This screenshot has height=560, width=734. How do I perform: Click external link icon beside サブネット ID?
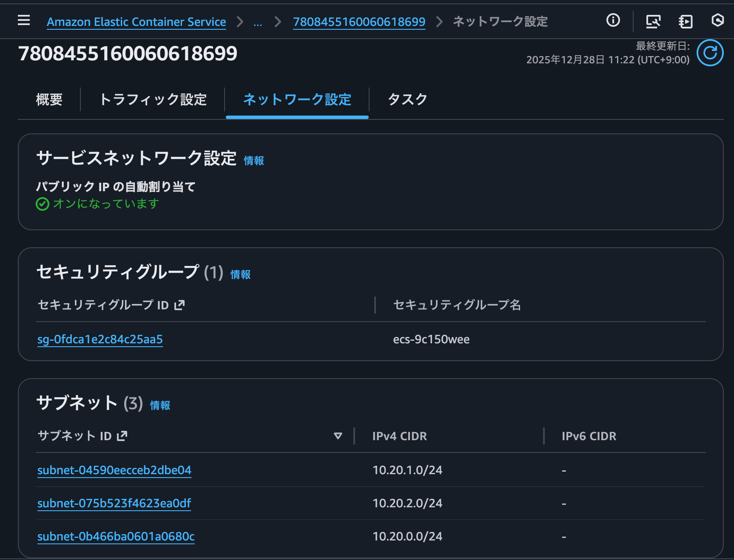tap(122, 435)
